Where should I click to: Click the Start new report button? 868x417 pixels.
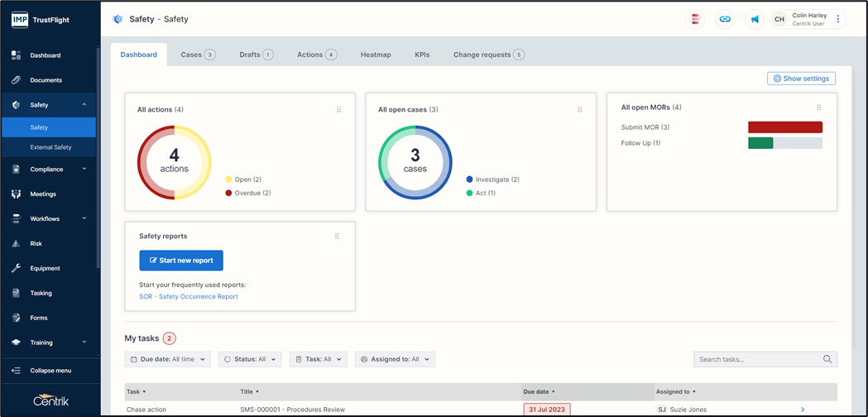coord(181,260)
